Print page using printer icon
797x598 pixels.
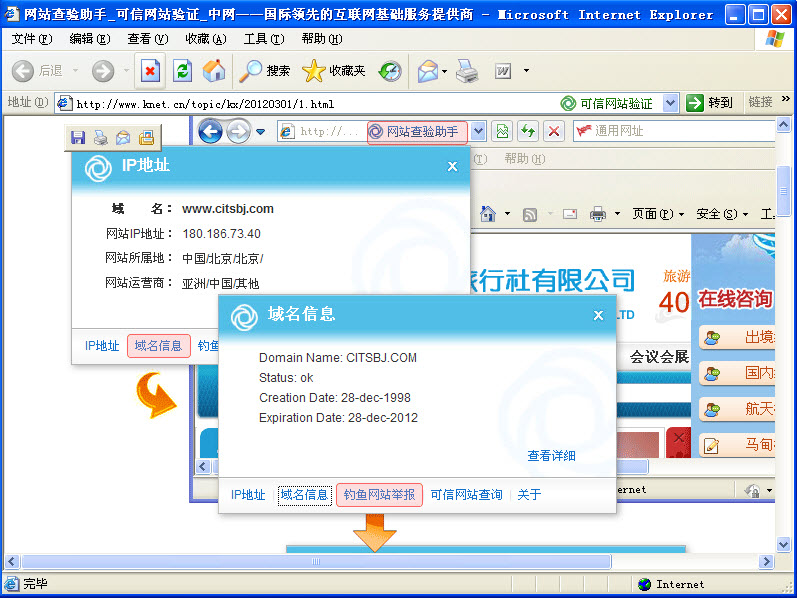click(467, 71)
